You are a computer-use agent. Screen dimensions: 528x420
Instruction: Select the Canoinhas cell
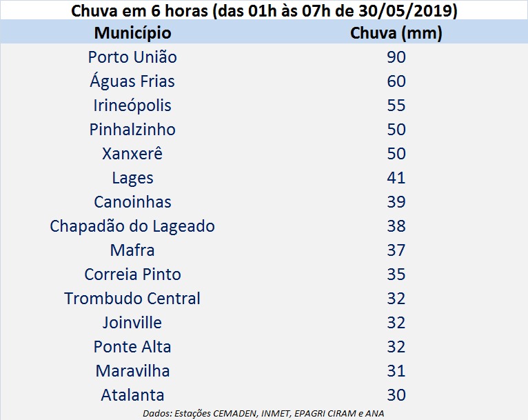[132, 202]
